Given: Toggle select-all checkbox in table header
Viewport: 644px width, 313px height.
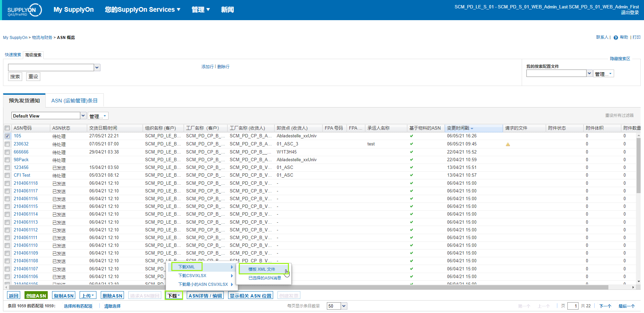Looking at the screenshot, I should click(x=7, y=128).
